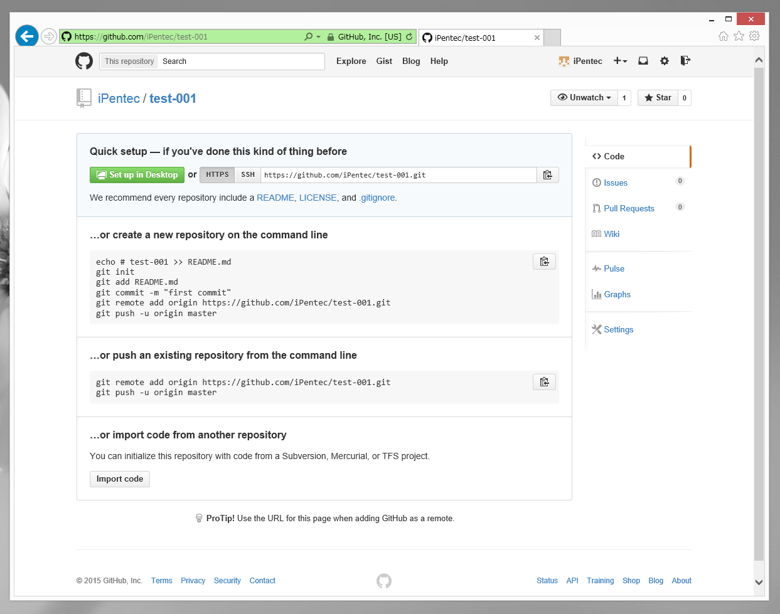The width and height of the screenshot is (780, 614).
Task: Open the .gitignore link
Action: [377, 198]
